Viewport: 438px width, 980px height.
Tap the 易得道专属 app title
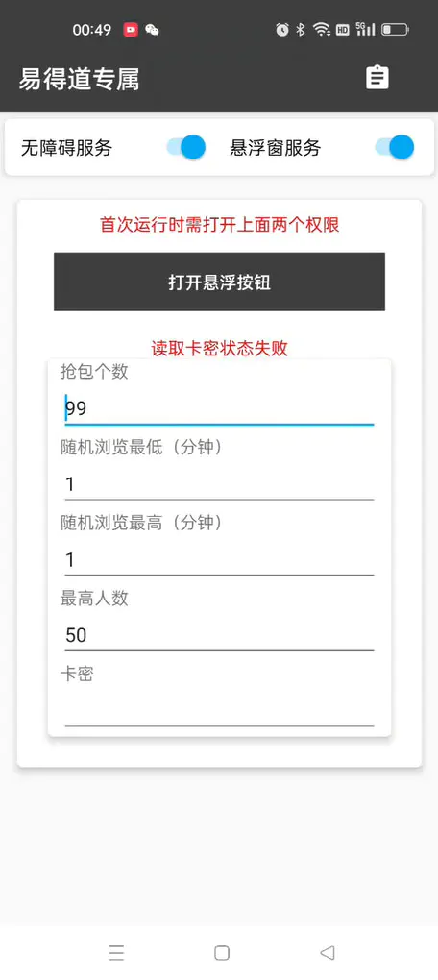pos(79,79)
